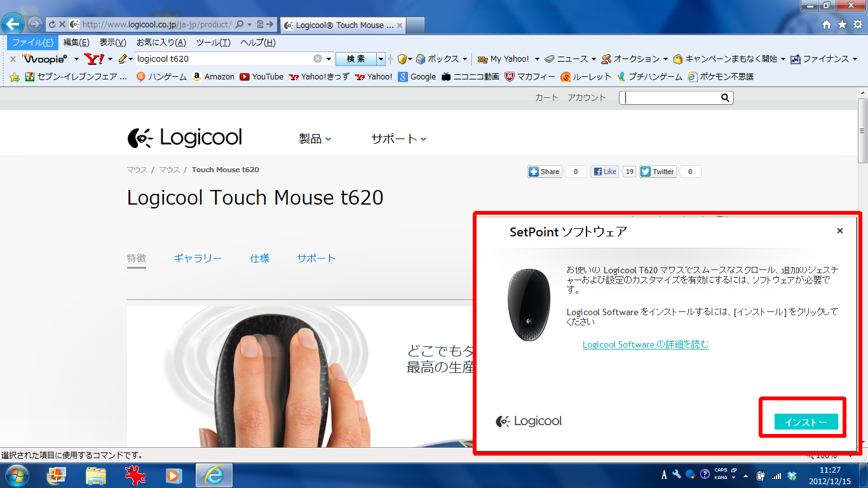Open Windows Media Player from the taskbar

(x=173, y=475)
